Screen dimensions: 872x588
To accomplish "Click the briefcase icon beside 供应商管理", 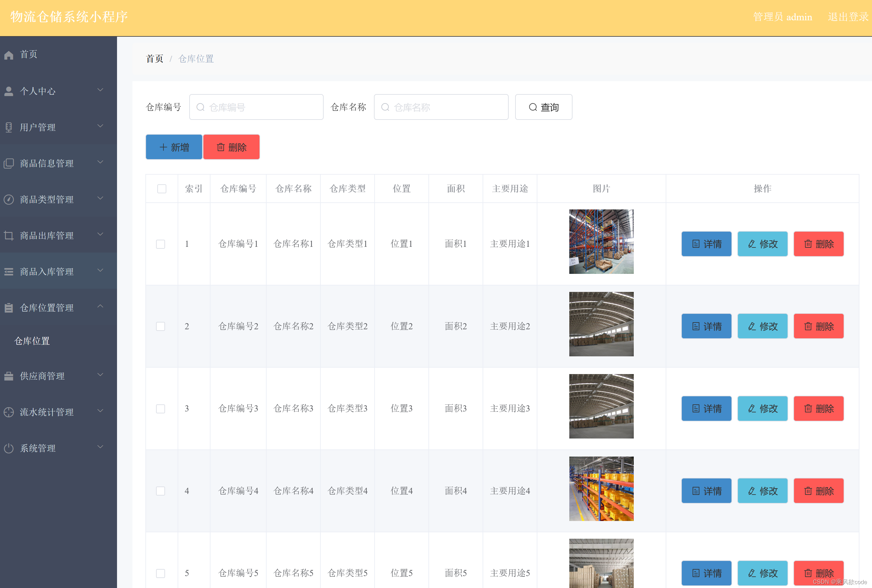I will (x=9, y=376).
